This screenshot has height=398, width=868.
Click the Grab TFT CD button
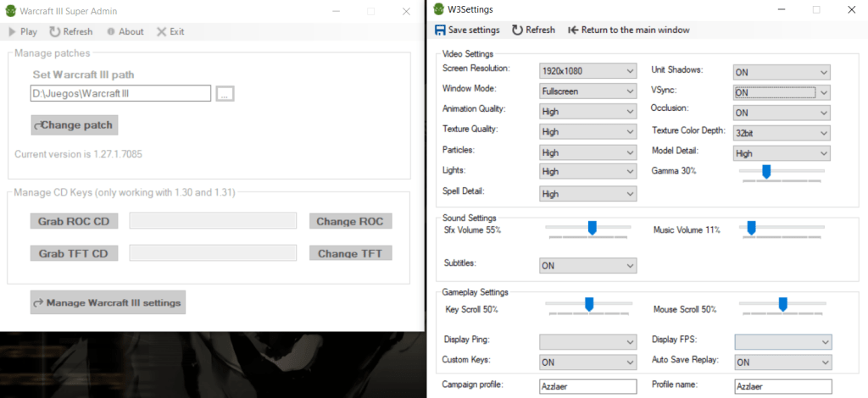[74, 253]
